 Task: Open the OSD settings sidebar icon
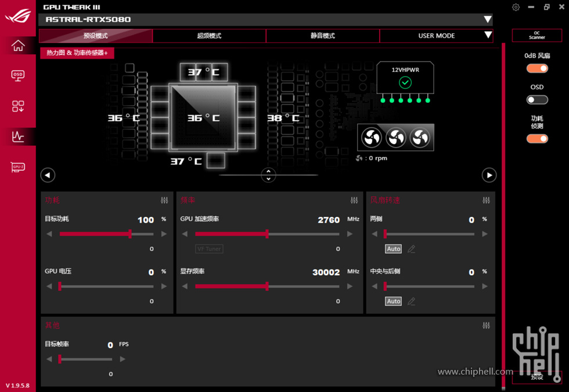[x=18, y=75]
